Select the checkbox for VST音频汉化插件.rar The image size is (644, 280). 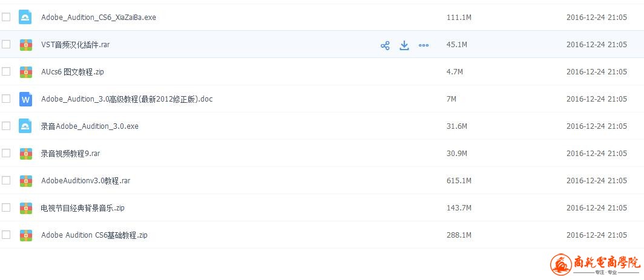[6, 44]
